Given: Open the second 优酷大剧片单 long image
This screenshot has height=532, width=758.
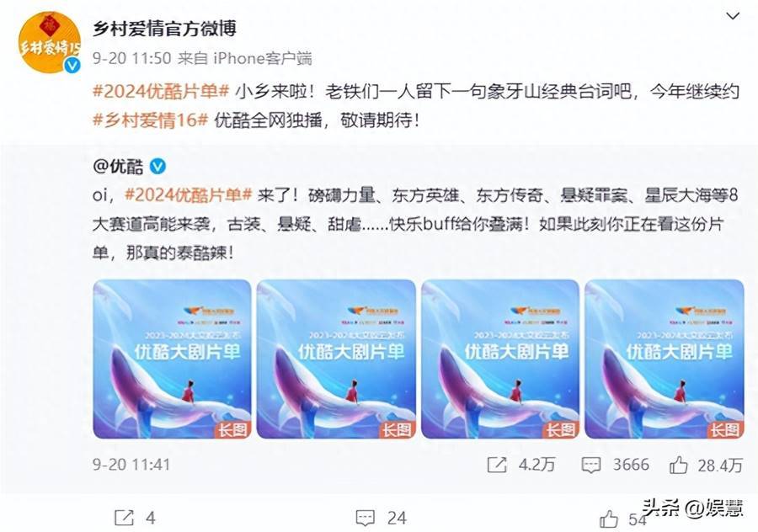Looking at the screenshot, I should (x=336, y=359).
